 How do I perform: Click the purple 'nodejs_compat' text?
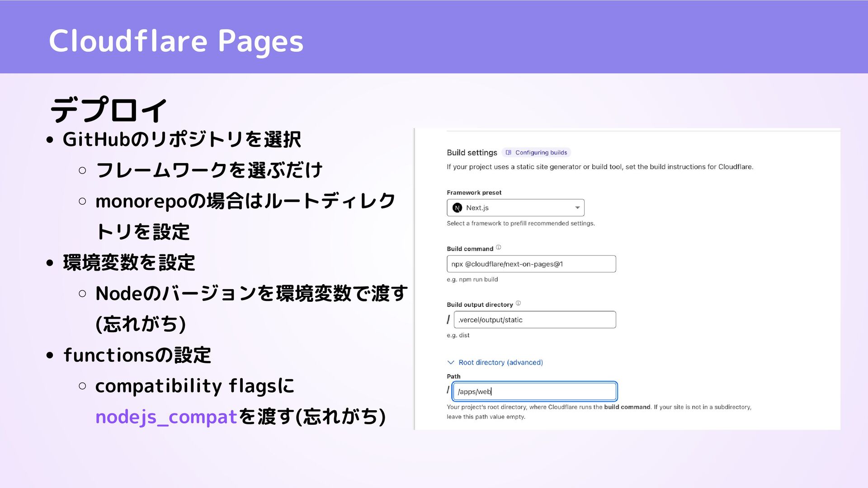[x=166, y=417]
